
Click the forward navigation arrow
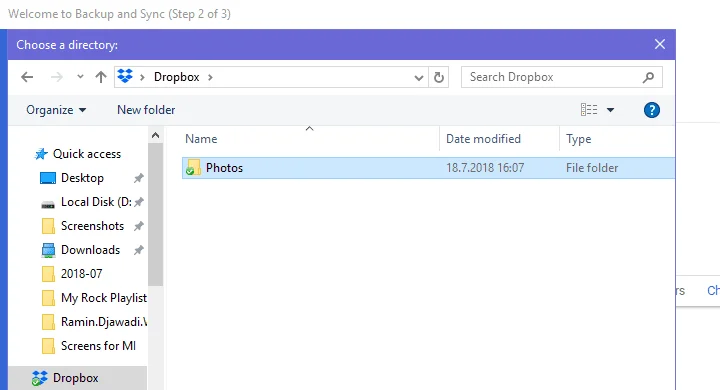click(56, 77)
